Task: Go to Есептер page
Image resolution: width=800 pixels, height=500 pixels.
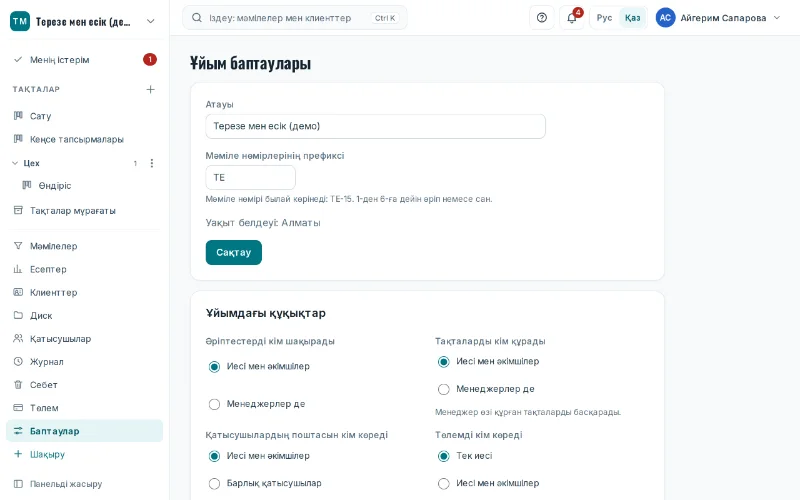Action: point(85,269)
